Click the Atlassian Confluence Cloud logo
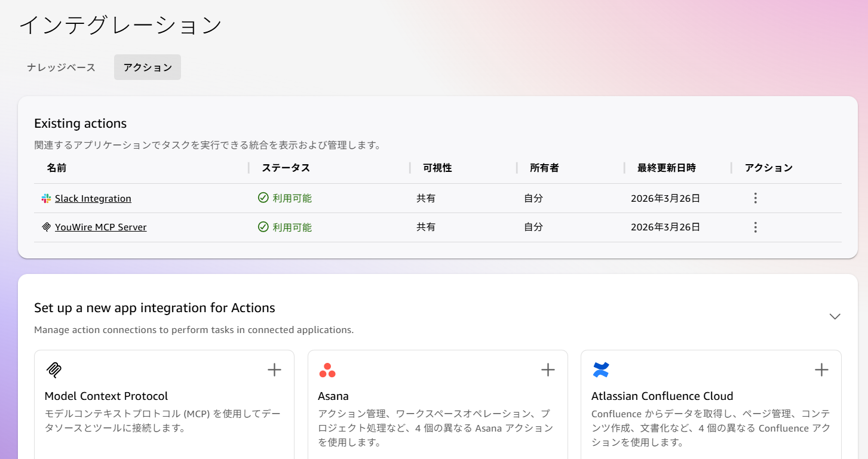 600,370
